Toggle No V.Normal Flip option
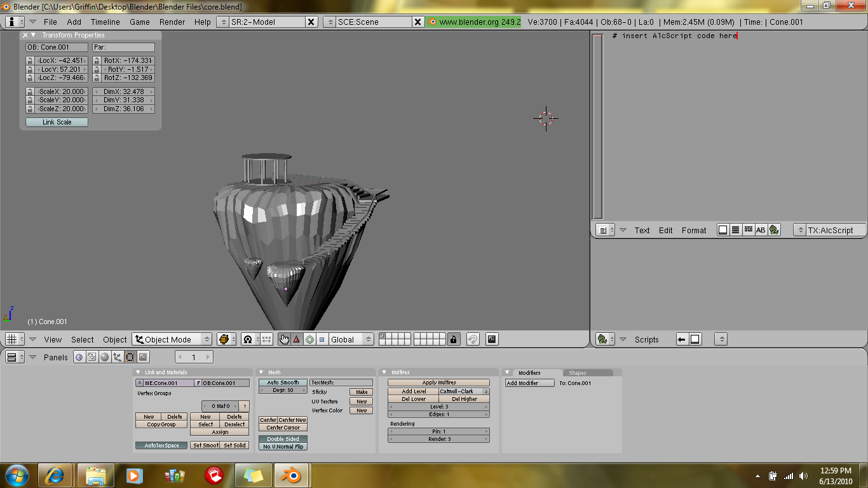The height and width of the screenshot is (488, 868). click(x=283, y=447)
